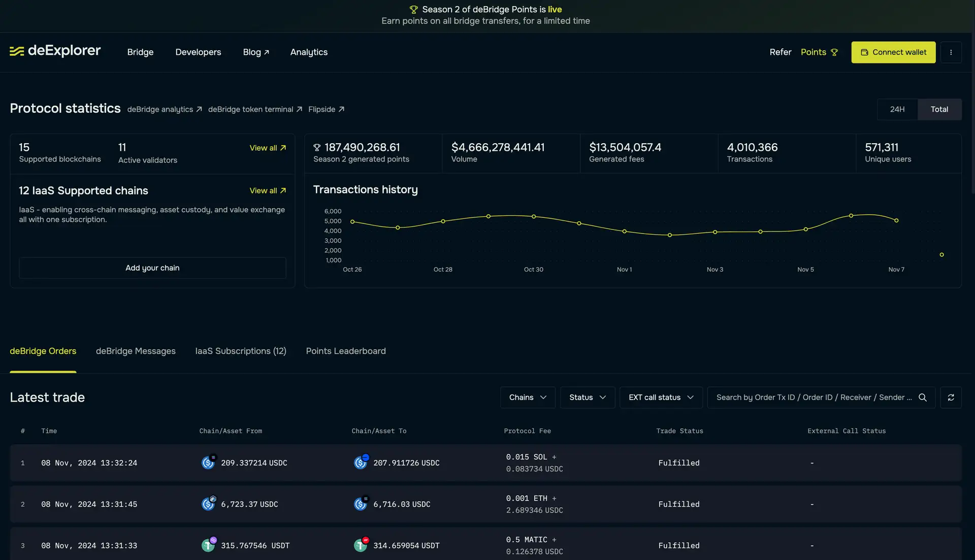Viewport: 975px width, 560px height.
Task: Click USDC source token icon in row 1
Action: pyautogui.click(x=208, y=463)
